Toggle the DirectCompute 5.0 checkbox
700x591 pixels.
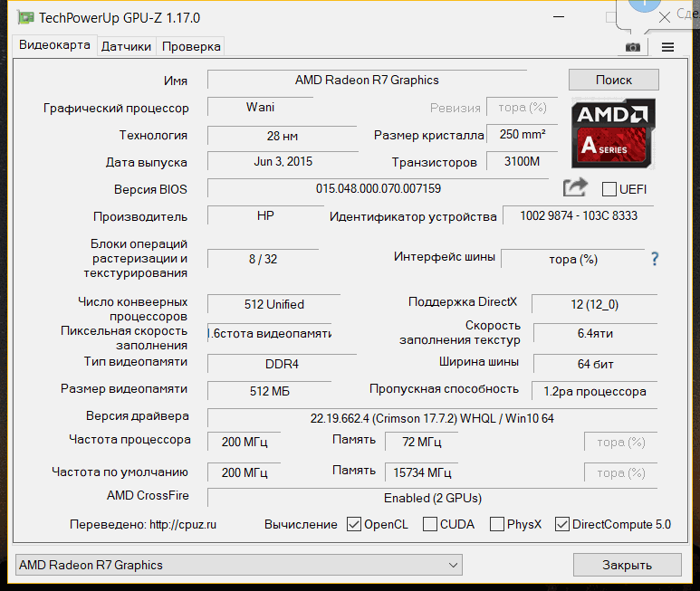[x=562, y=524]
